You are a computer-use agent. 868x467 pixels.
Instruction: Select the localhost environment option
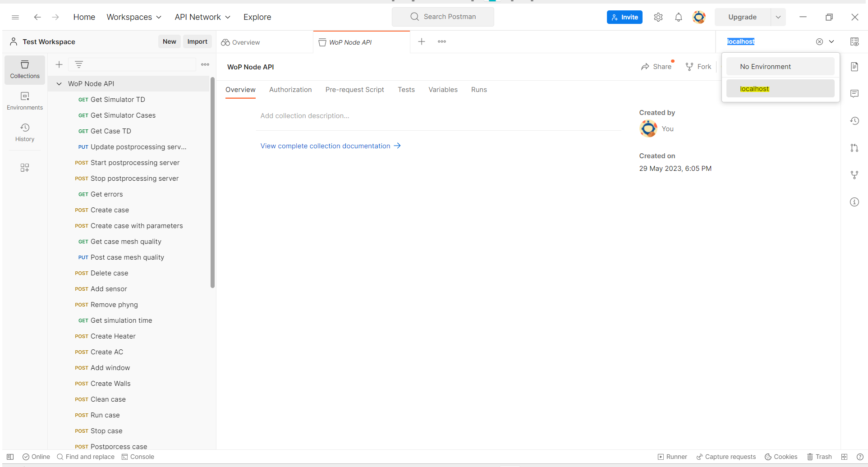[780, 89]
